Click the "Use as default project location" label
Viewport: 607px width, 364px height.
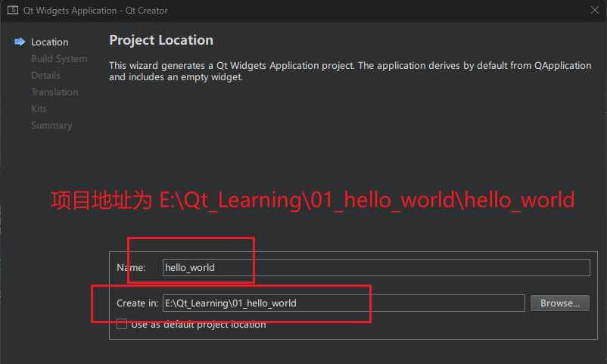pos(198,325)
